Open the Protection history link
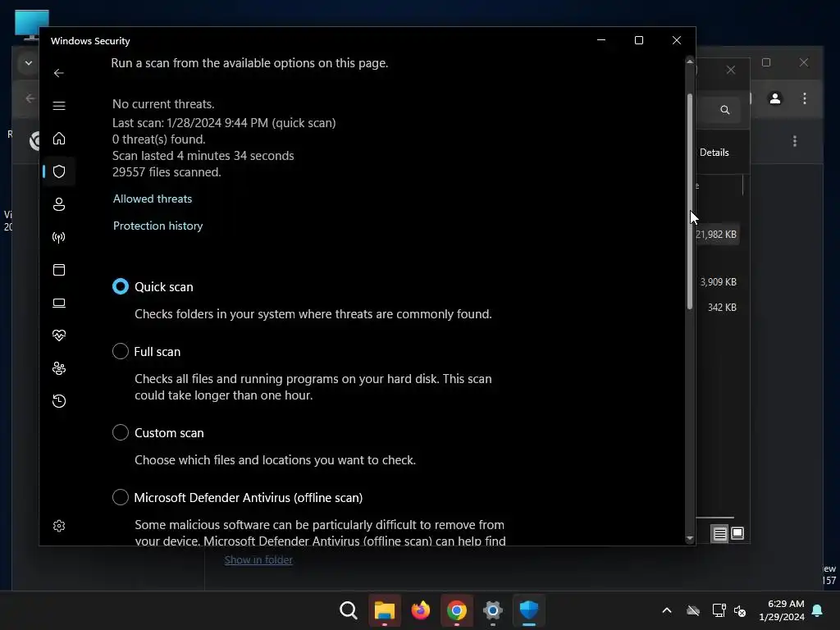840x630 pixels. click(x=158, y=226)
